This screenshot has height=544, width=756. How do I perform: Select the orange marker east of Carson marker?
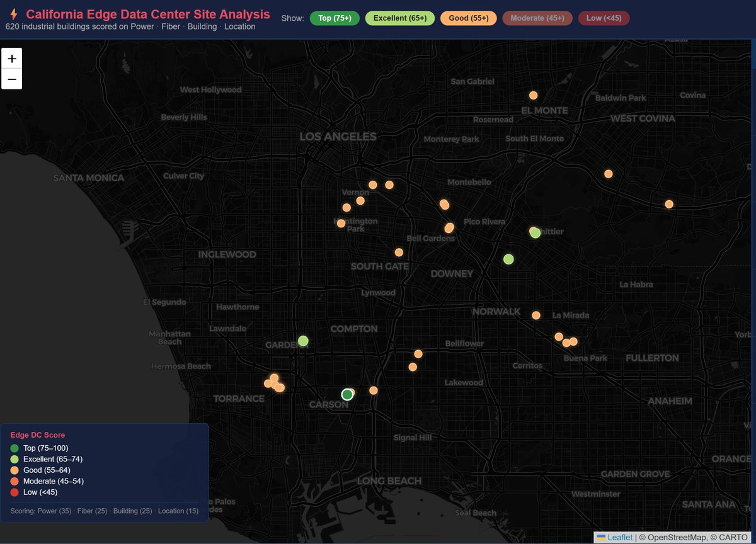coord(373,390)
